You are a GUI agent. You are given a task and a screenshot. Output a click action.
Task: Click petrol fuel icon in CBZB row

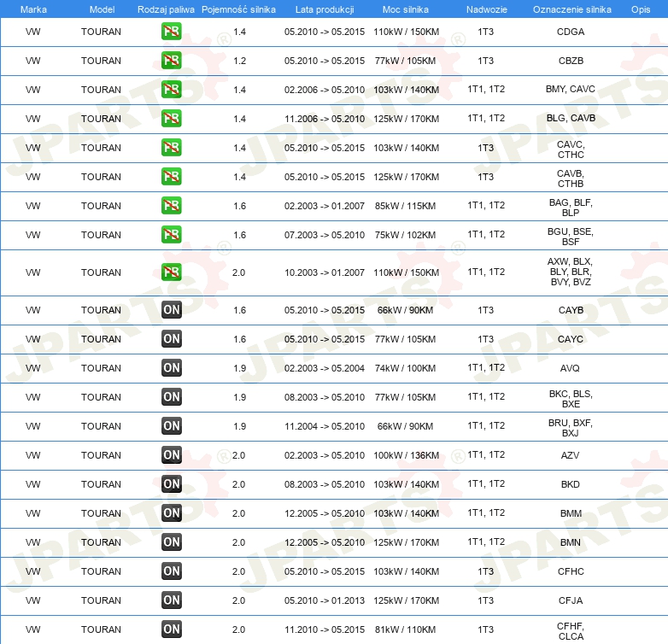pos(171,60)
